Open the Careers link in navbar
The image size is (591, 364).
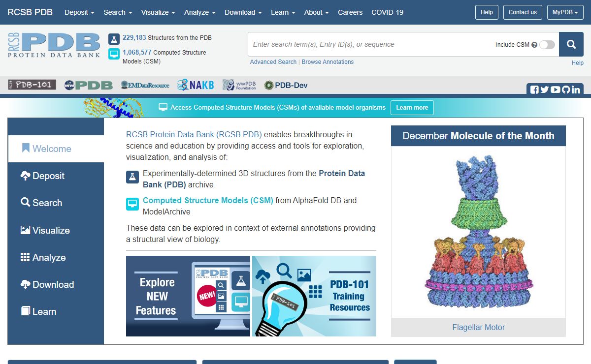[350, 12]
